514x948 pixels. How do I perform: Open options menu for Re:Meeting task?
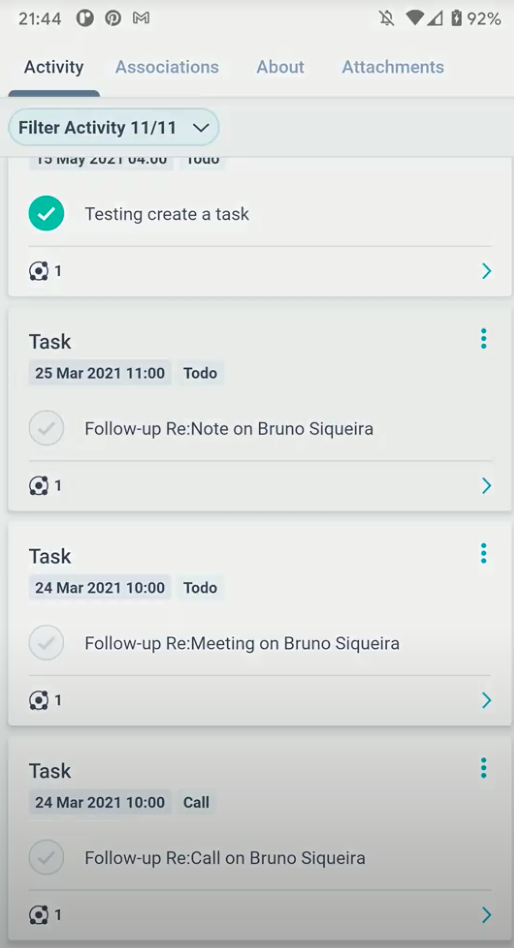click(x=483, y=553)
